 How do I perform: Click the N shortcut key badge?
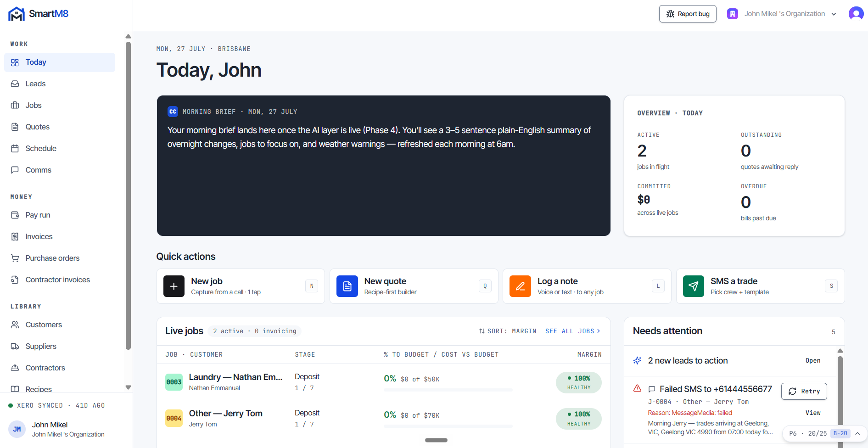[x=312, y=286]
